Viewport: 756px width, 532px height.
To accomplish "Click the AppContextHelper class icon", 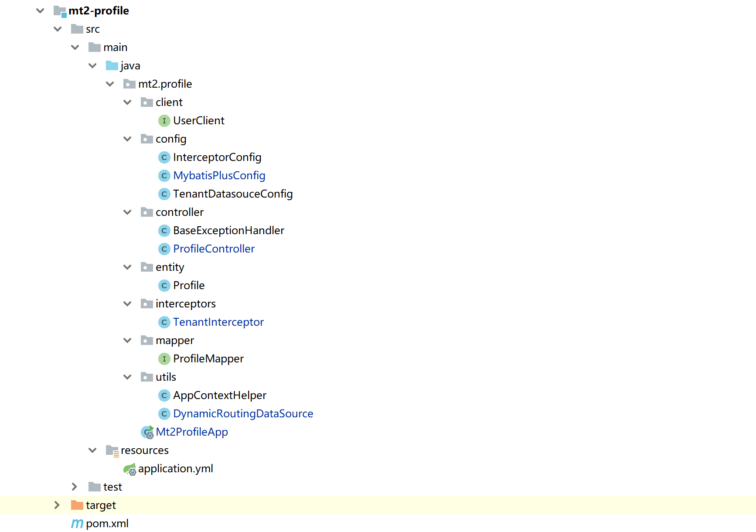I will point(164,395).
